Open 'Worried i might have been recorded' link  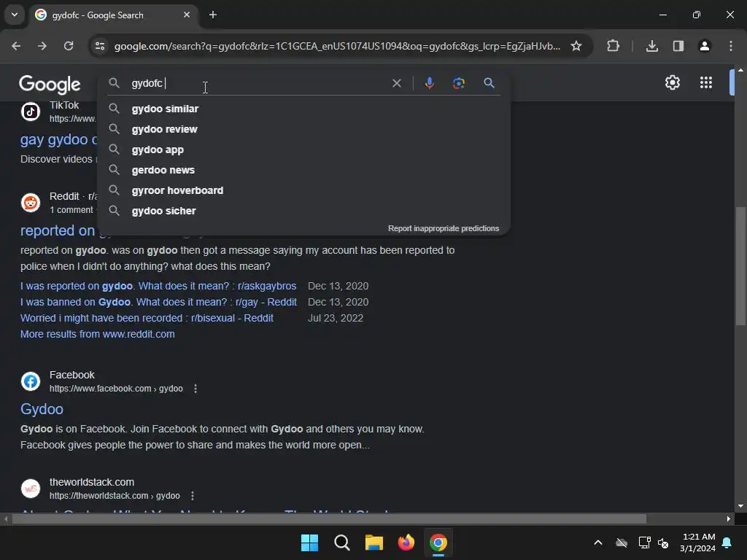pos(147,318)
